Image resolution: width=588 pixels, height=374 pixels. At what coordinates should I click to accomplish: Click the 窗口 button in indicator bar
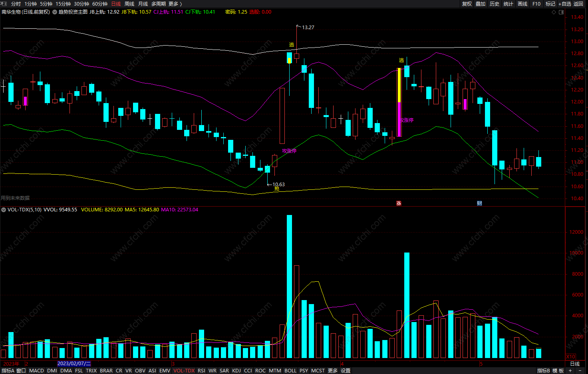coord(21,371)
